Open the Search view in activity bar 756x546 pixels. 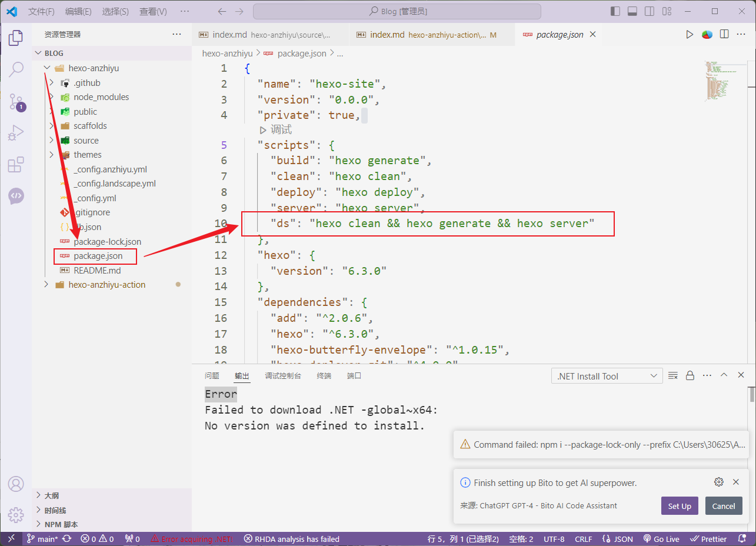click(16, 69)
